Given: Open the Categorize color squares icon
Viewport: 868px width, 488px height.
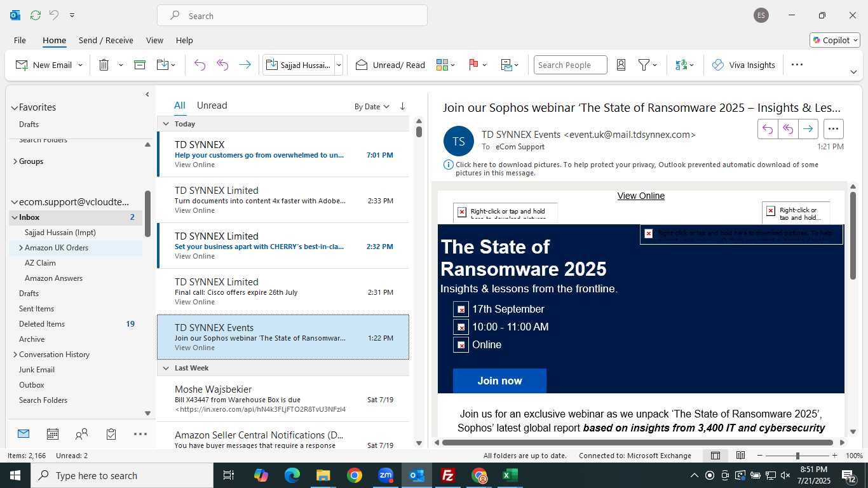Looking at the screenshot, I should [x=442, y=65].
